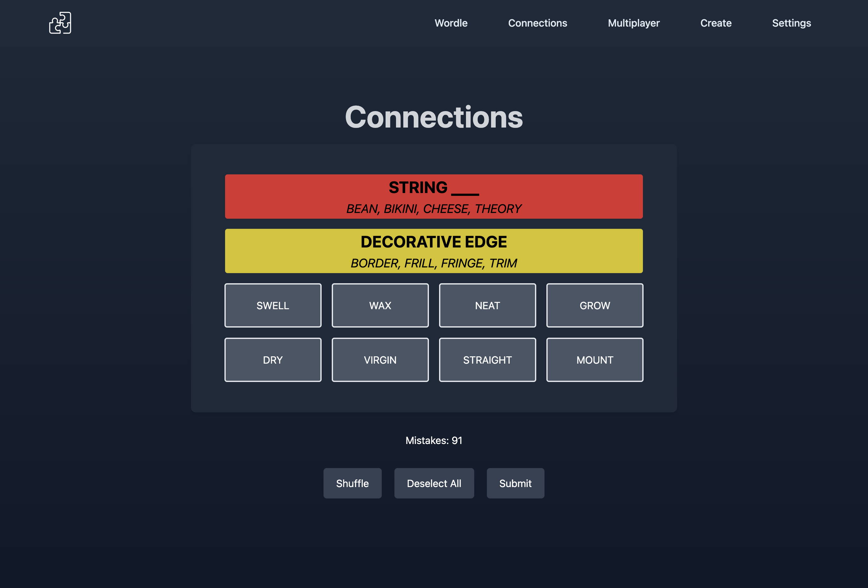
Task: Submit the selected group
Action: coord(515,483)
